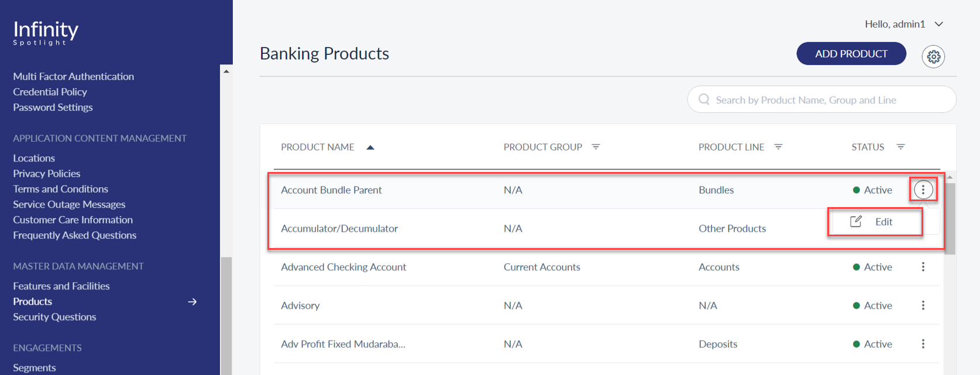This screenshot has width=980, height=375.
Task: Open the three-dot menu for Advanced Checking Account
Action: tap(923, 267)
